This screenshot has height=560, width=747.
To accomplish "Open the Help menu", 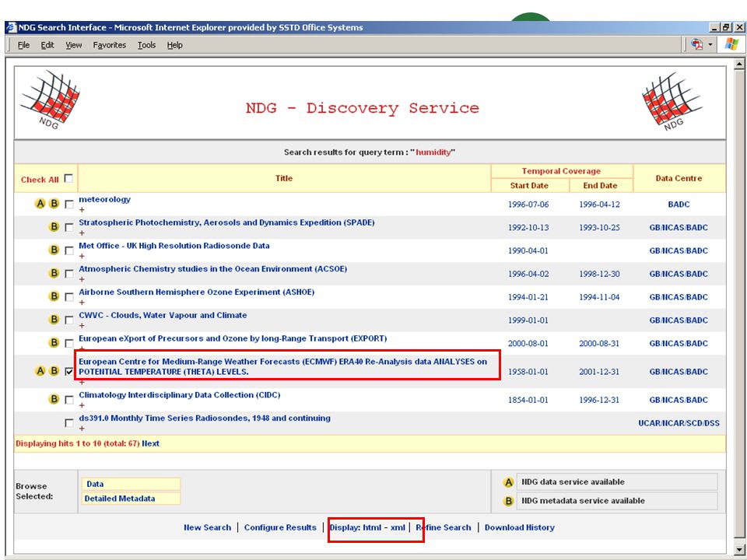I will pos(175,45).
